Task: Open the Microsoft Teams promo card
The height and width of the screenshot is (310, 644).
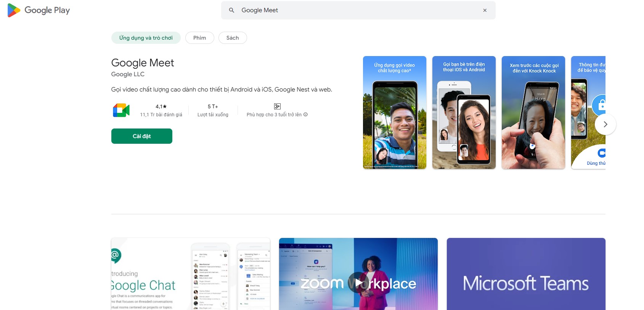Action: [526, 274]
